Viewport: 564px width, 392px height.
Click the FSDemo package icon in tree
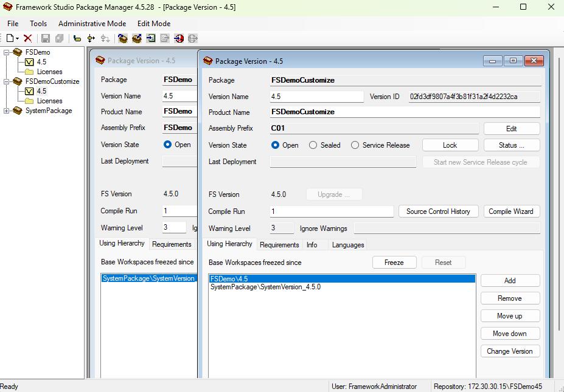17,52
